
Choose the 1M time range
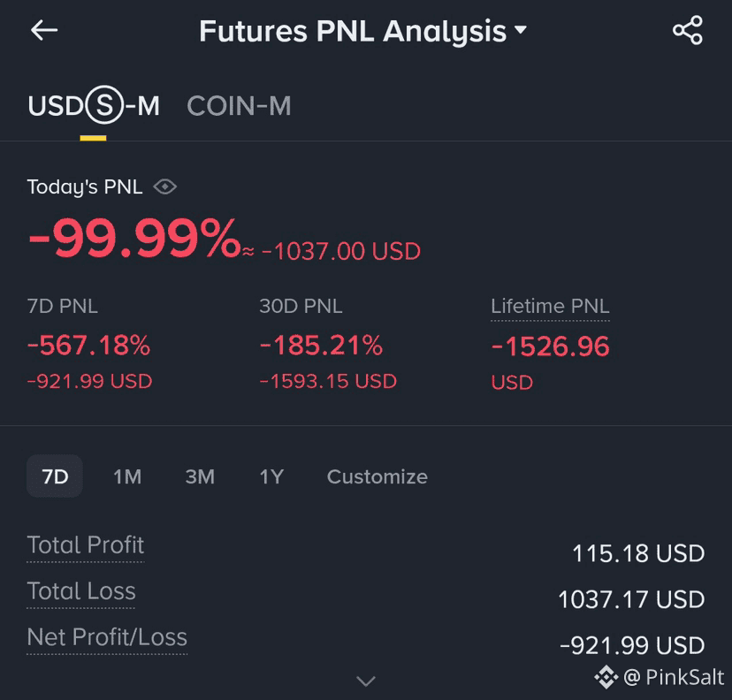(x=127, y=477)
